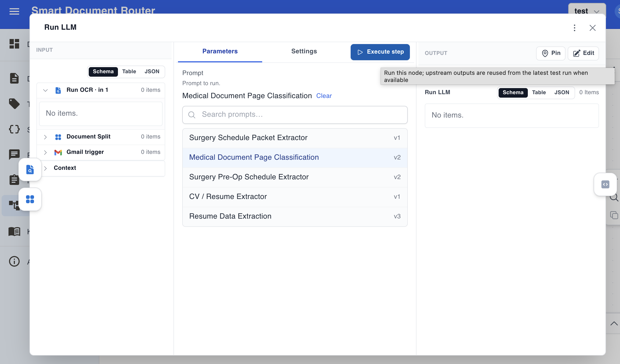The height and width of the screenshot is (364, 620).
Task: Switch output view to JSON
Action: pyautogui.click(x=562, y=93)
